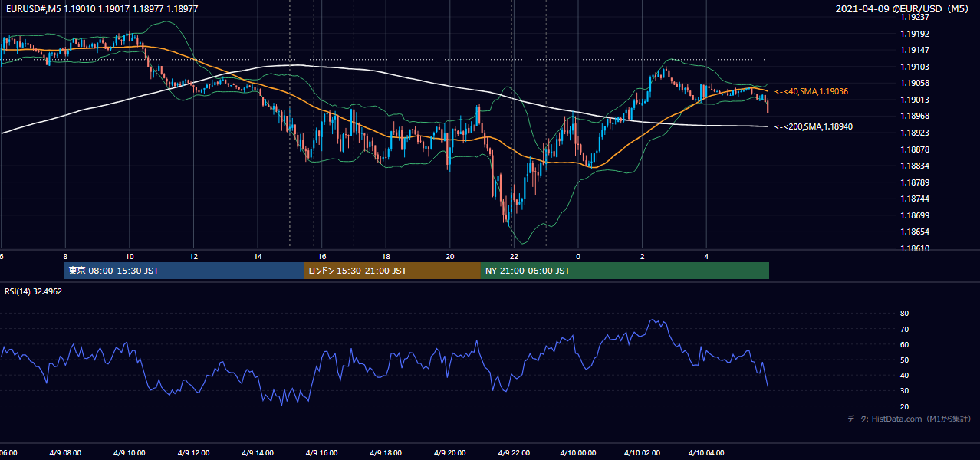Click price level 1.19237 on axis

click(916, 16)
